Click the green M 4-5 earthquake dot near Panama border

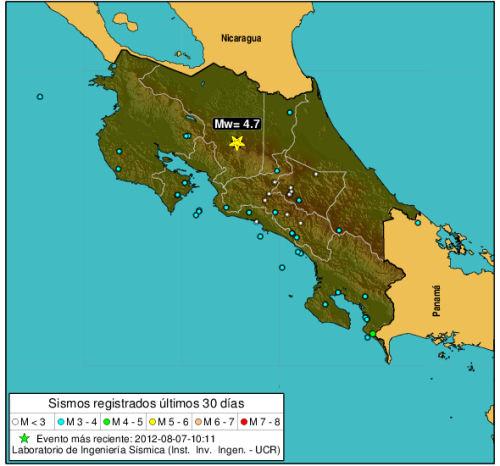pos(373,334)
